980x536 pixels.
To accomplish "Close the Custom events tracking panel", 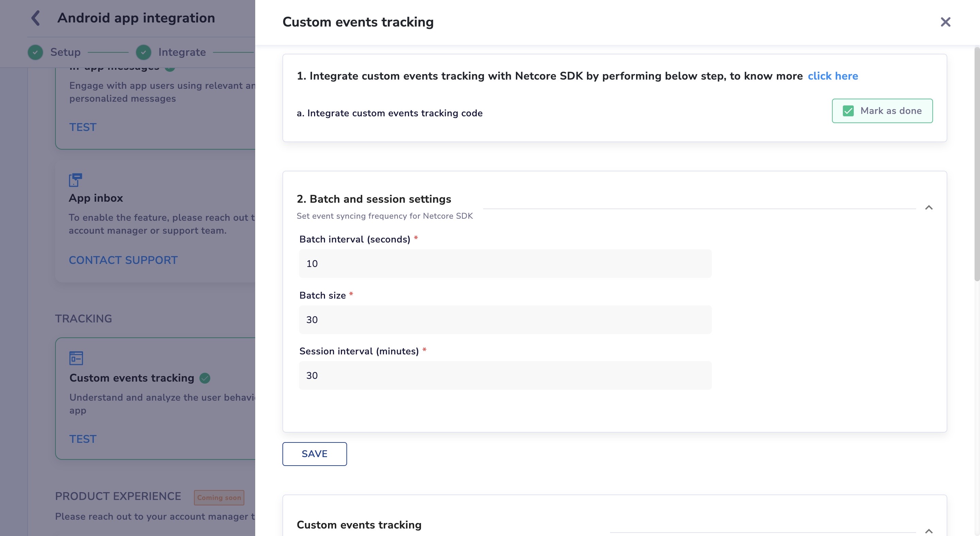I will (x=945, y=22).
